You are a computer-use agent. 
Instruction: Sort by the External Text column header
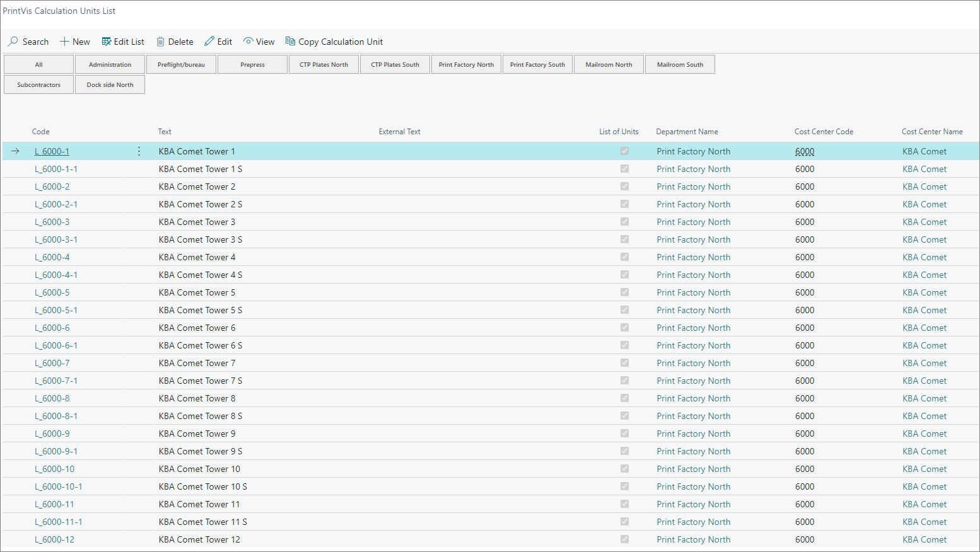pos(400,132)
